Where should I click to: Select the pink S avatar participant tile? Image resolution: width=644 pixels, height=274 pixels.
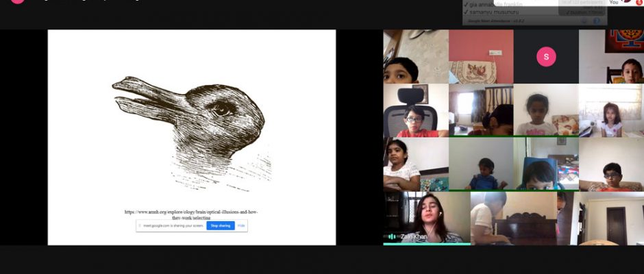pyautogui.click(x=546, y=57)
